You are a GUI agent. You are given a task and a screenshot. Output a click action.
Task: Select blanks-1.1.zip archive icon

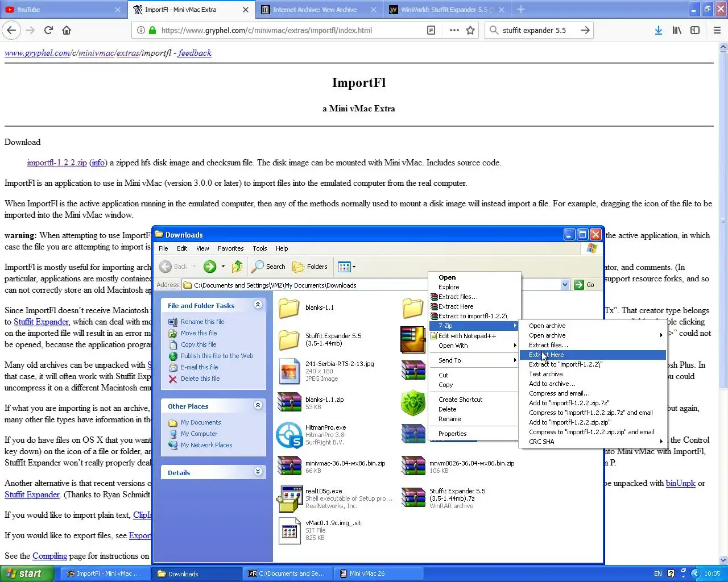tap(289, 403)
